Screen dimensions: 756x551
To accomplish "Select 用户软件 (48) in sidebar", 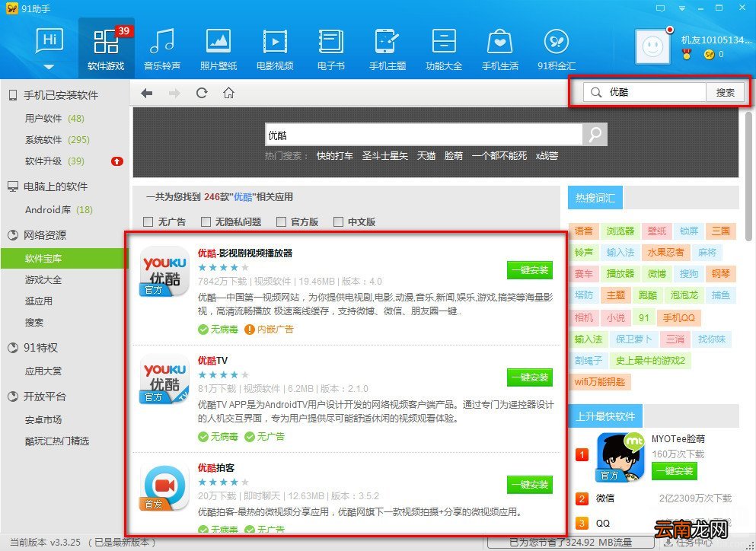I will click(55, 118).
